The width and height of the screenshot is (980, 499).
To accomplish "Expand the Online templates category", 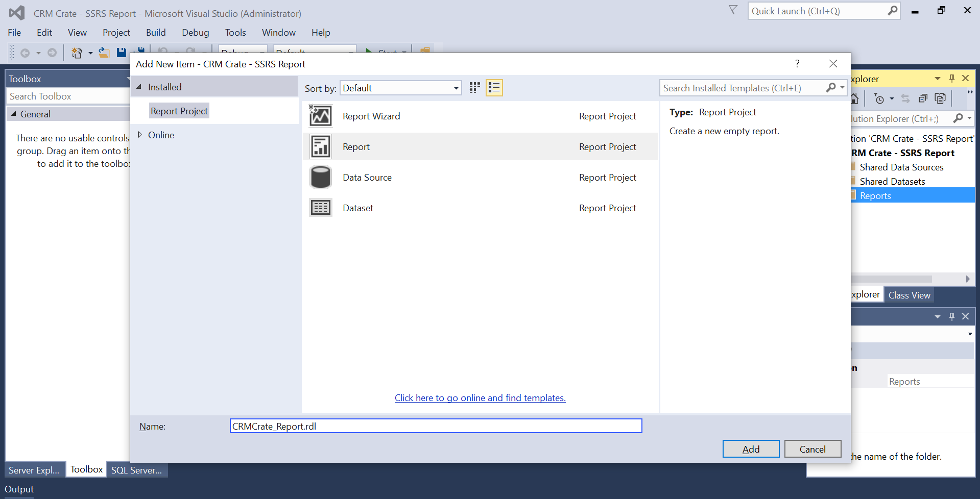I will (x=140, y=134).
